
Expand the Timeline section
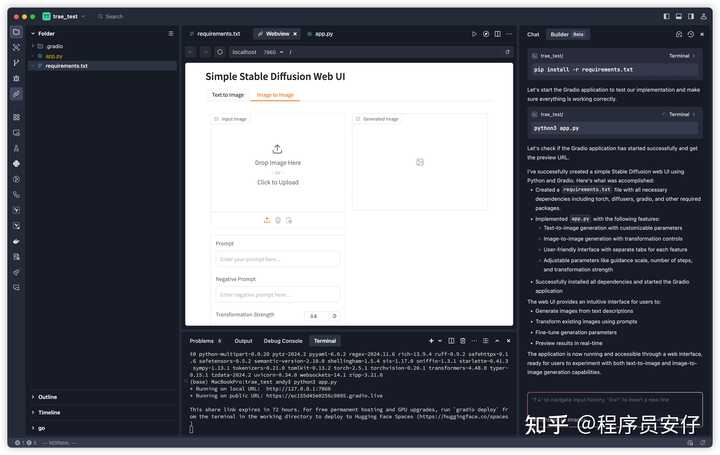pyautogui.click(x=48, y=412)
